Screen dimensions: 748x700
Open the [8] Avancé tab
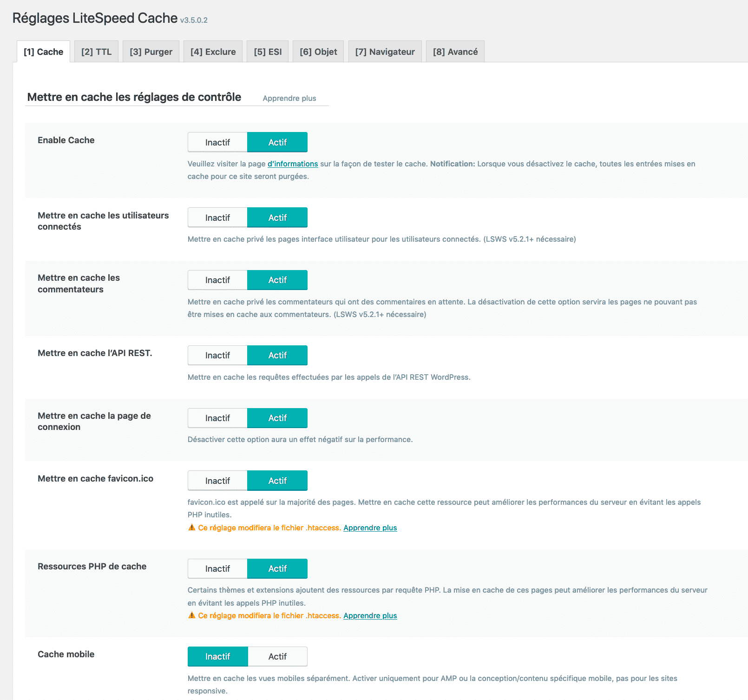pos(455,51)
